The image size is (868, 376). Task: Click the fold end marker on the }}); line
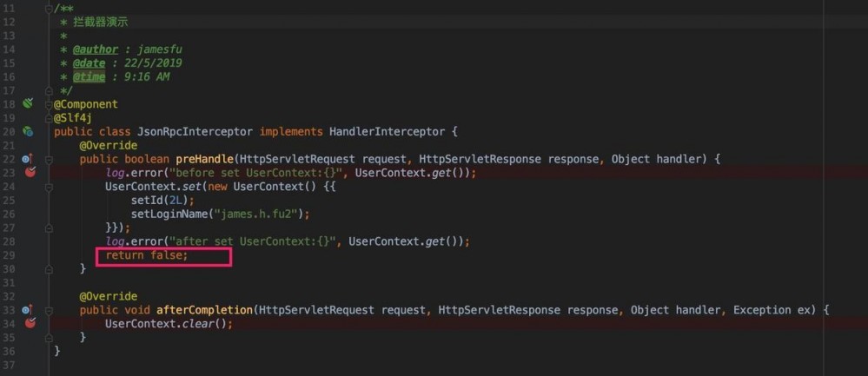[49, 228]
